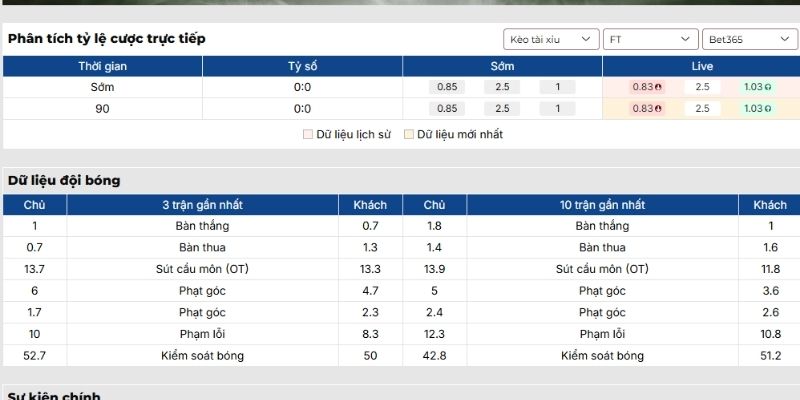Click the Dữ liệu đội bóng heading
Screen dimensions: 800x400
(64, 181)
